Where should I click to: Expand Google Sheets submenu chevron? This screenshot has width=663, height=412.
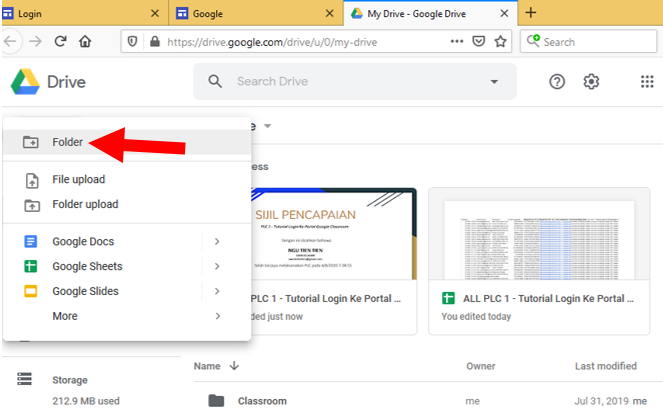tap(217, 266)
